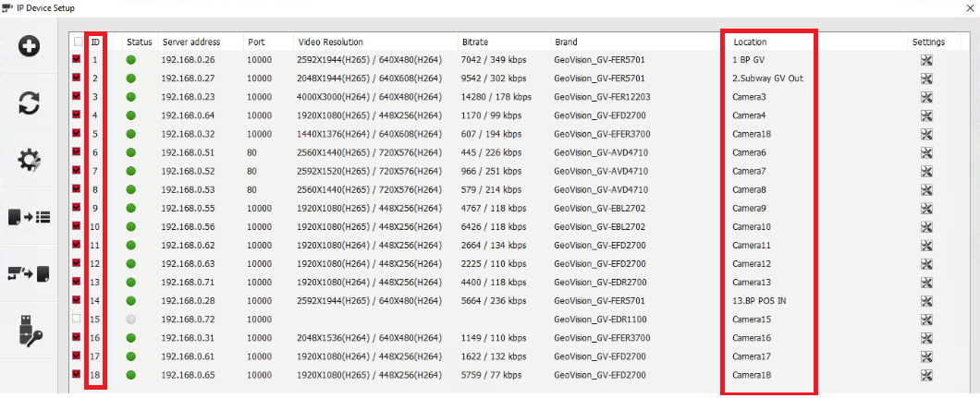Click brand GeoVision_GV-EDR2700
Viewport: 980px width, 398px height.
point(600,283)
